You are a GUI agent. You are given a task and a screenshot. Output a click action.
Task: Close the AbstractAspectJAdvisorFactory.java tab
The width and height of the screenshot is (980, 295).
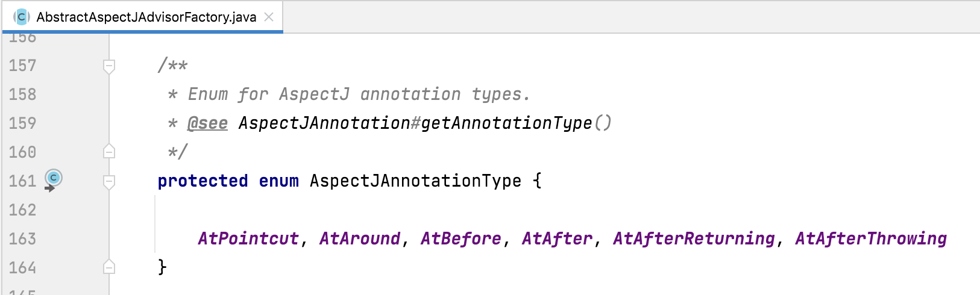269,17
